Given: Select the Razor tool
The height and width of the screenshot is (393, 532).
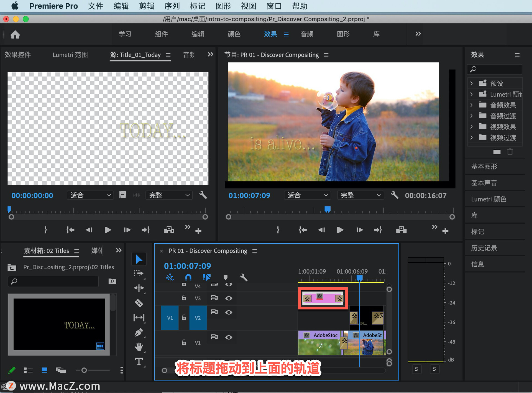Looking at the screenshot, I should (x=139, y=303).
